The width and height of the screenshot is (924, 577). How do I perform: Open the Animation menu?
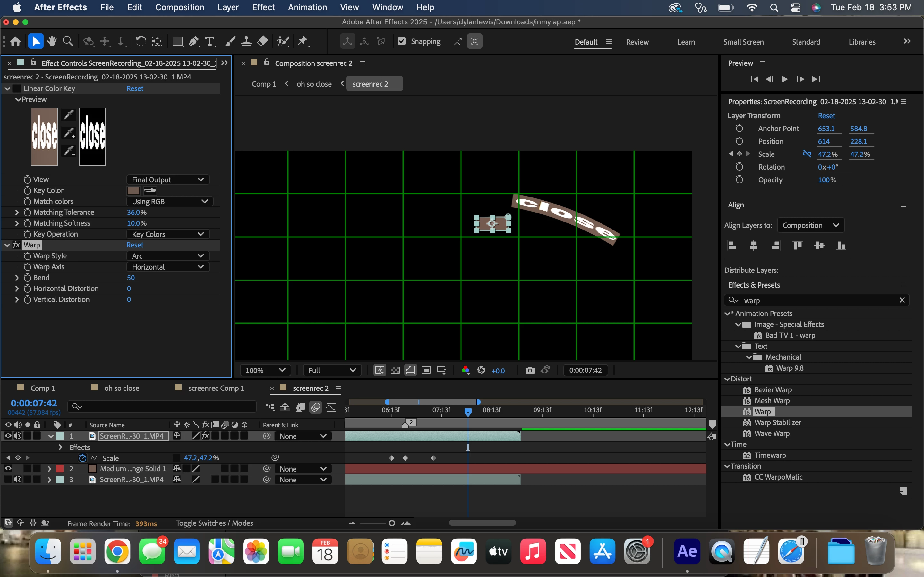tap(307, 7)
